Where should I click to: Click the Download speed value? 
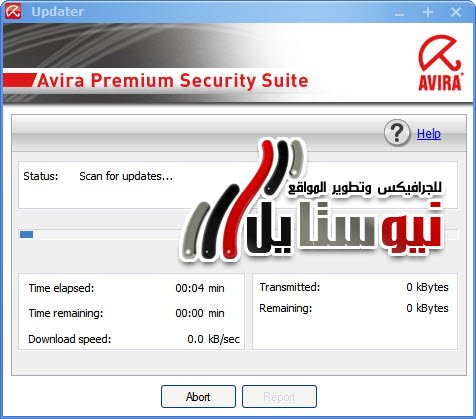click(213, 339)
